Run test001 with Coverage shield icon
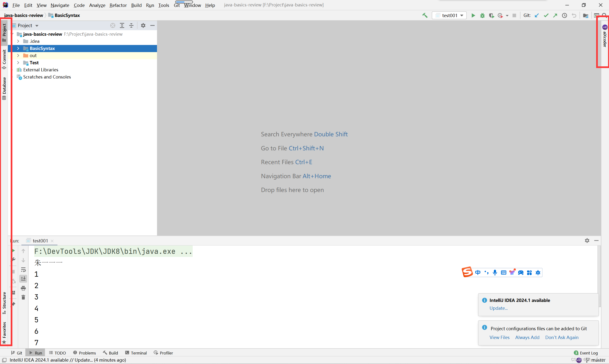 pos(491,15)
